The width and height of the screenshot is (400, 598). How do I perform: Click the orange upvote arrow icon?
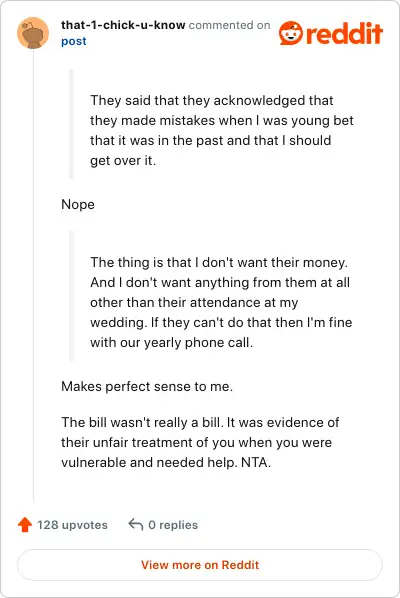[x=25, y=524]
